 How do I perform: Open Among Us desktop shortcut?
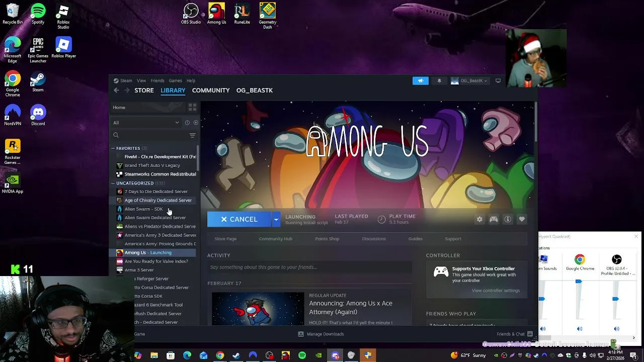[x=217, y=14]
